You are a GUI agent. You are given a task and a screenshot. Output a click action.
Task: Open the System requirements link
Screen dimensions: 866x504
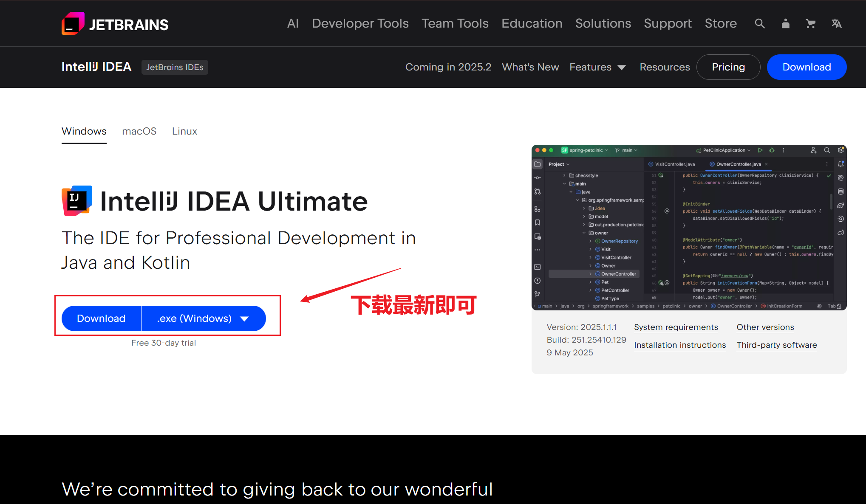[676, 327]
